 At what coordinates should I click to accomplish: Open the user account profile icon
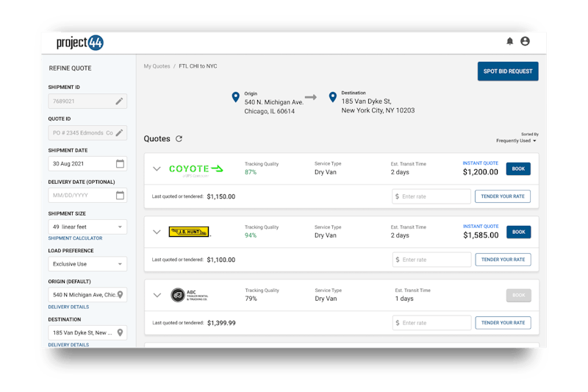525,42
